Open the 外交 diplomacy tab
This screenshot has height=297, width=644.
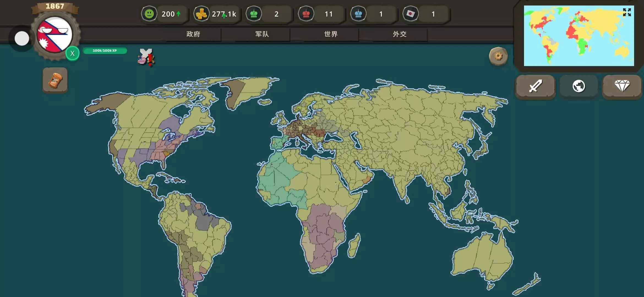[x=400, y=34]
